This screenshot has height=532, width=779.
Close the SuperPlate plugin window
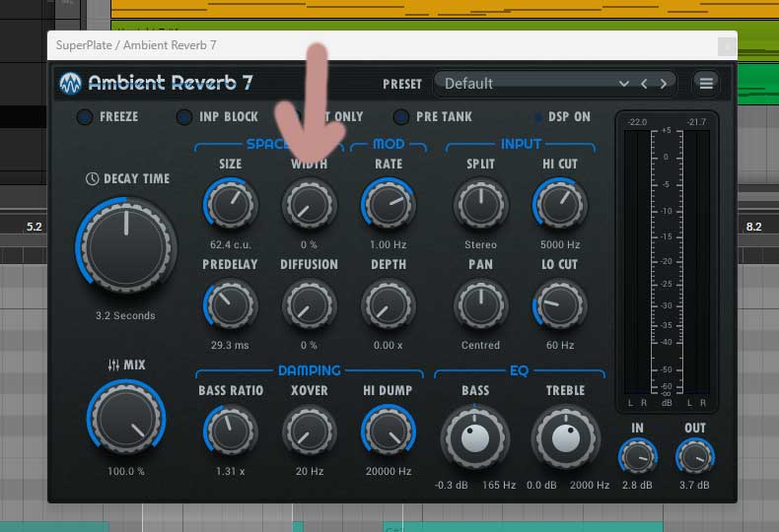click(x=726, y=45)
